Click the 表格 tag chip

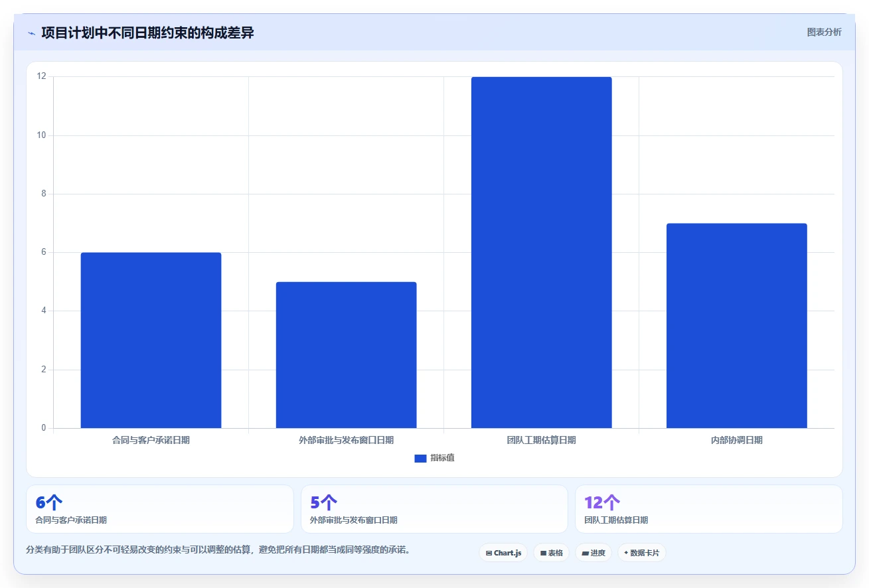click(x=551, y=553)
